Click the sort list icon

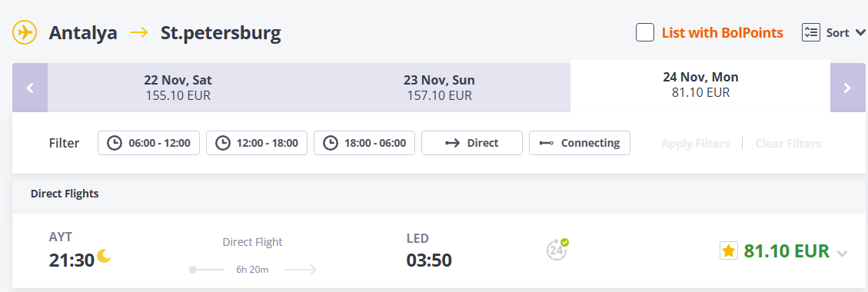tap(810, 32)
